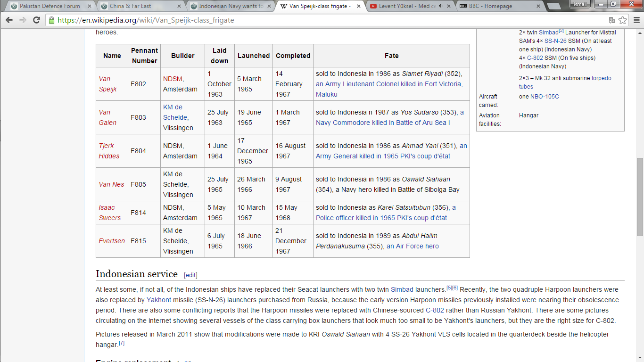The height and width of the screenshot is (362, 644).
Task: Click the Laid down column header
Action: click(x=220, y=56)
